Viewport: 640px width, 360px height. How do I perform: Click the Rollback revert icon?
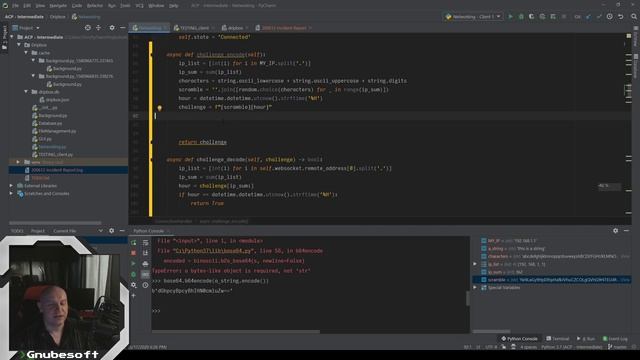point(620,17)
